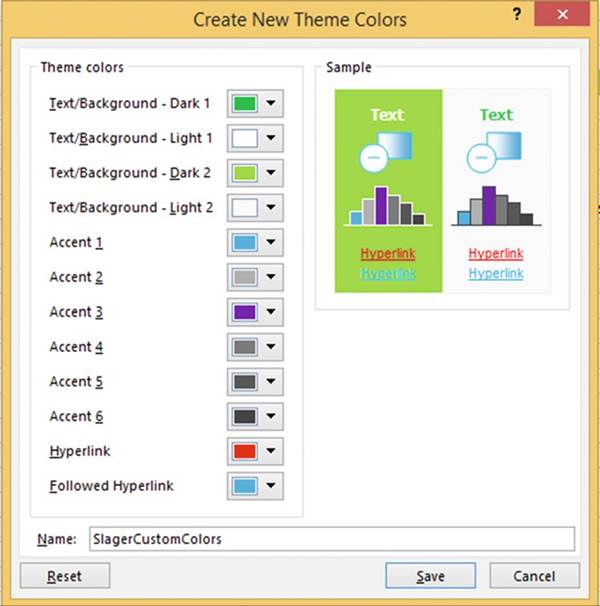The image size is (600, 606).
Task: Cancel the theme colors dialog
Action: (533, 576)
